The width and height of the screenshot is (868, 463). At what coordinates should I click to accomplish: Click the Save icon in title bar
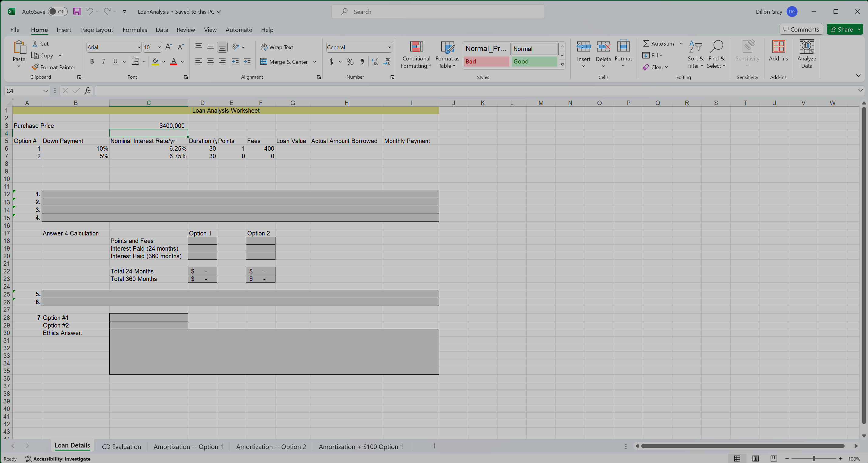[x=77, y=12]
